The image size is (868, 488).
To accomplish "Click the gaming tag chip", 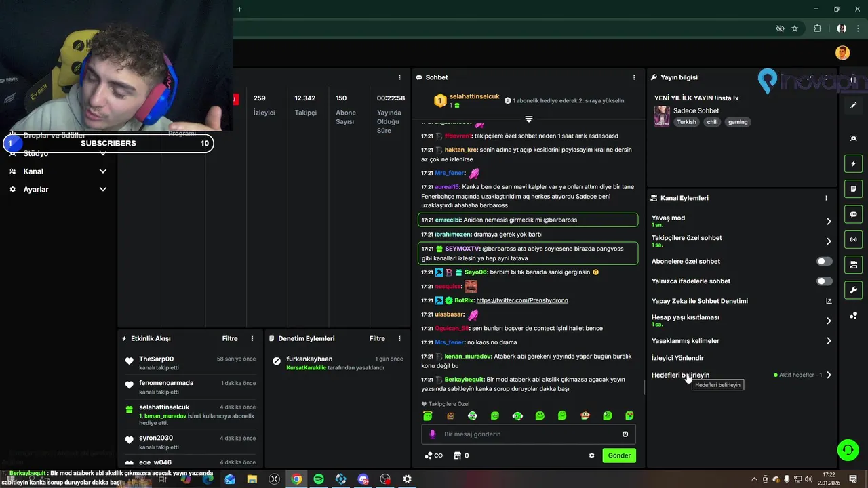I will point(738,122).
